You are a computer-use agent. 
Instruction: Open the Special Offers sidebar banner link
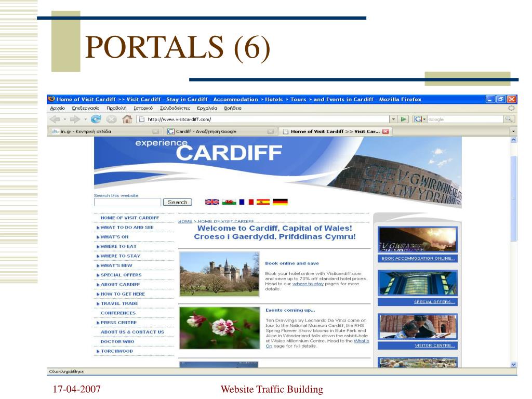(434, 302)
